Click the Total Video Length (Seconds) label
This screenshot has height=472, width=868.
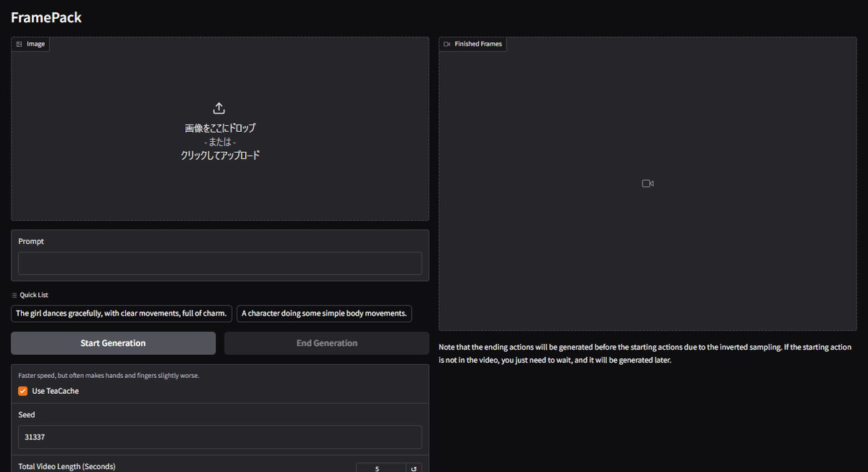coord(67,467)
